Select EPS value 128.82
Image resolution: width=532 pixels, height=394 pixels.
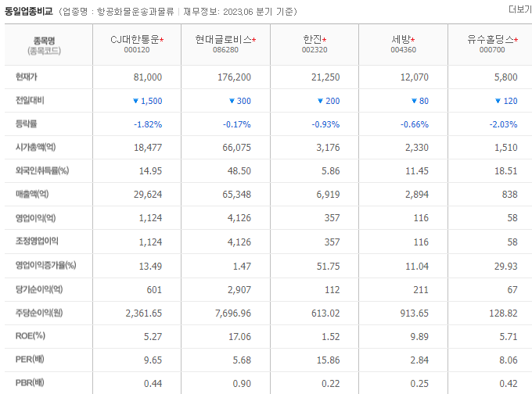click(x=503, y=313)
